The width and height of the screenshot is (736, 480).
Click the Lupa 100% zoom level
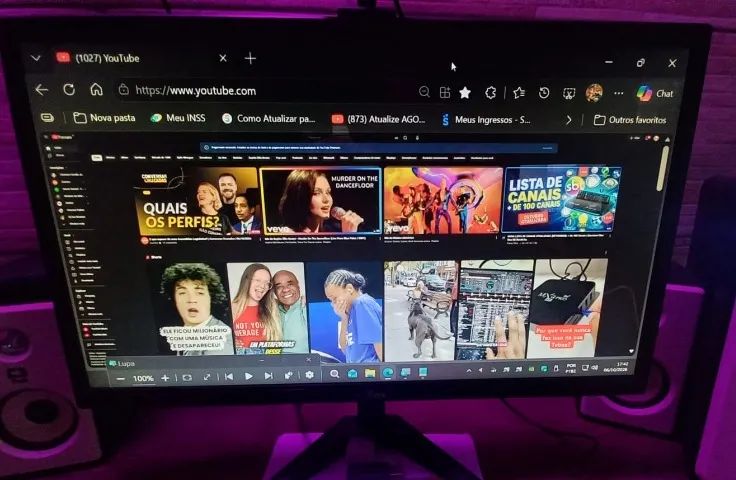click(143, 378)
